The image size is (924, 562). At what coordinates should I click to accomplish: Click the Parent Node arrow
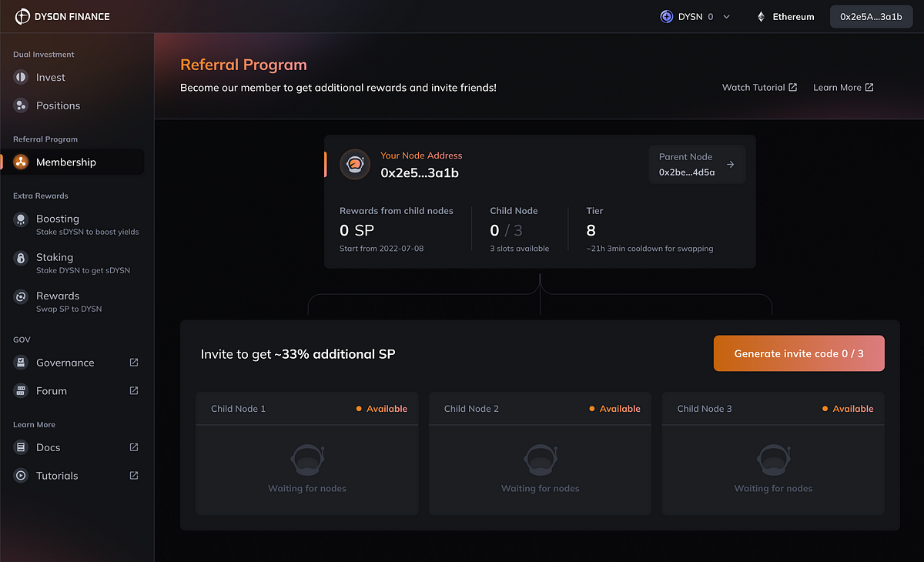(x=732, y=164)
